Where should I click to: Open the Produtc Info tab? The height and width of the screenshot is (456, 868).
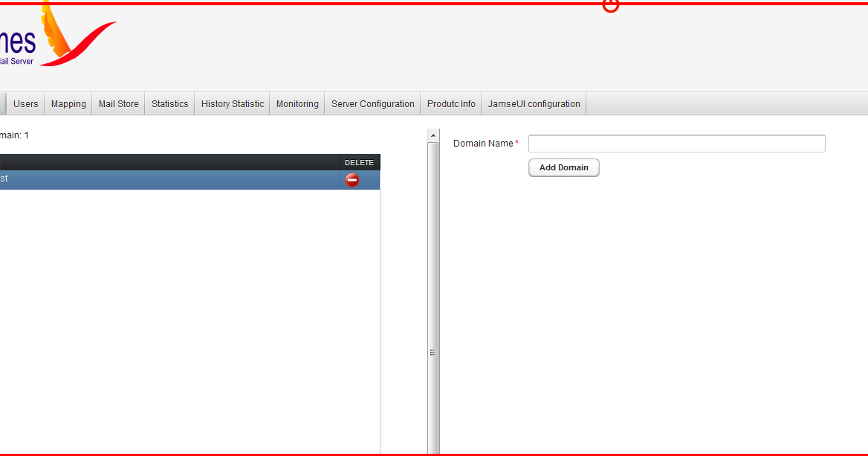[x=450, y=103]
